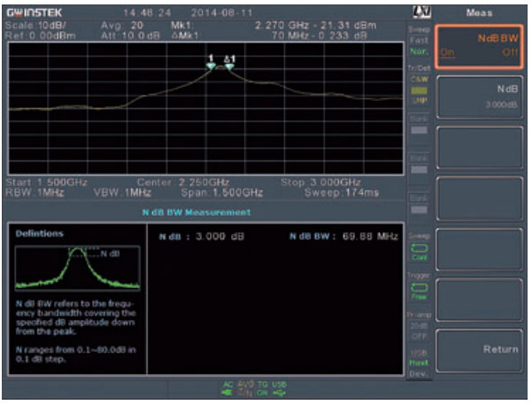Image resolution: width=532 pixels, height=405 pixels.
Task: Click the TG ON status indicator
Action: coord(262,389)
